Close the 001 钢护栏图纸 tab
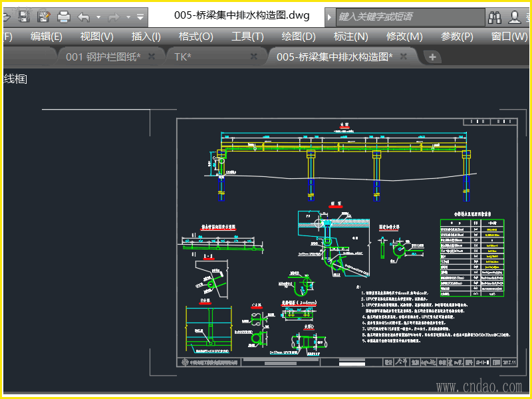The image size is (532, 399). 152,57
